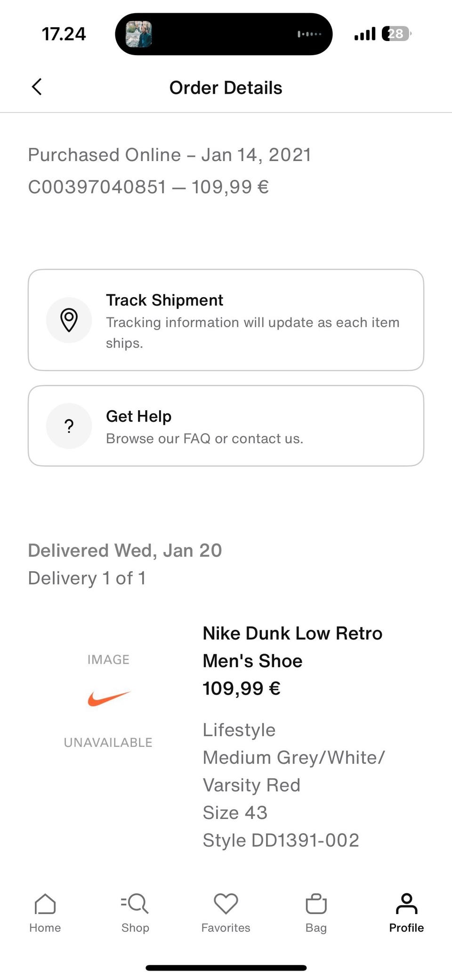Tap the Dynamic Island album thumbnail
Viewport: 452px width, 980px height.
[139, 34]
